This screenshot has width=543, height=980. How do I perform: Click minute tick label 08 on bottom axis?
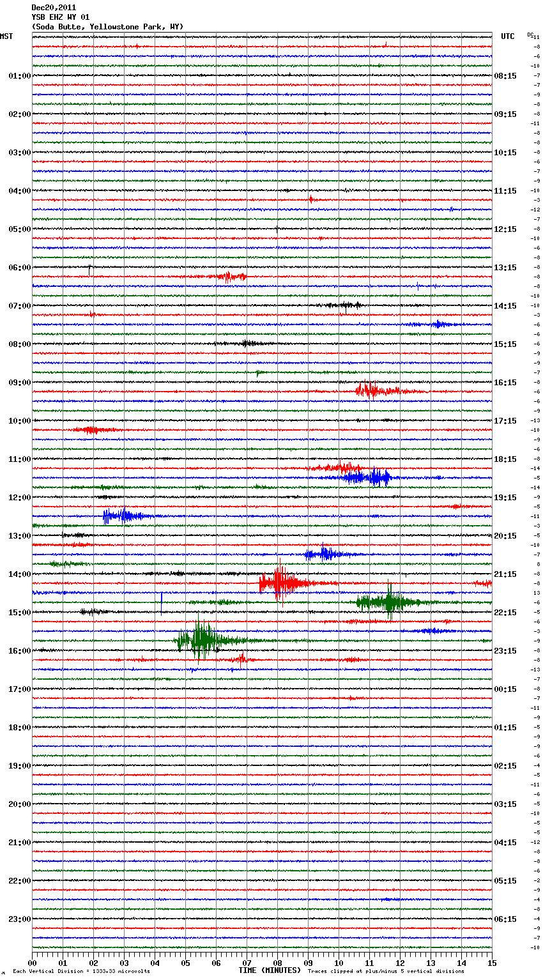[277, 963]
